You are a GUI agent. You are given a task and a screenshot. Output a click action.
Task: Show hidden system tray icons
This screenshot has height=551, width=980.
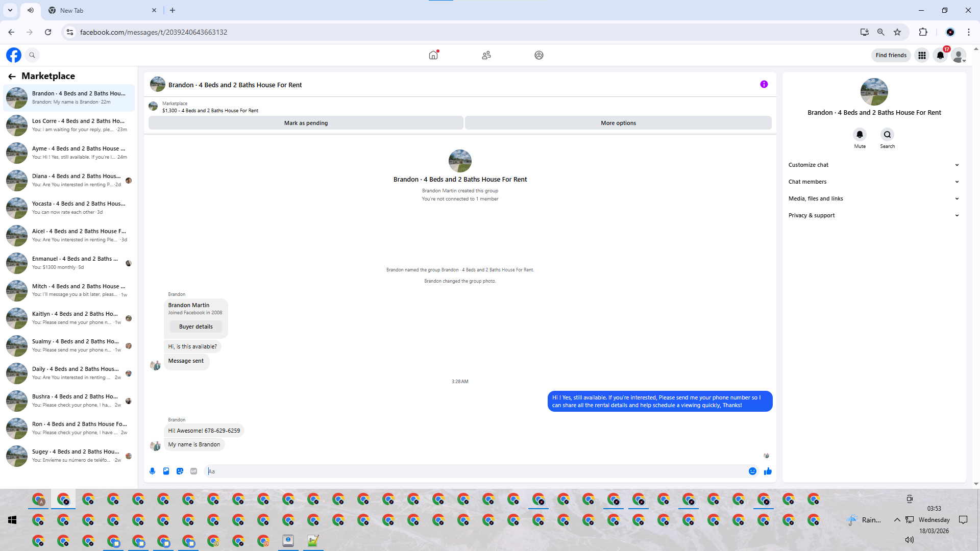tap(897, 520)
